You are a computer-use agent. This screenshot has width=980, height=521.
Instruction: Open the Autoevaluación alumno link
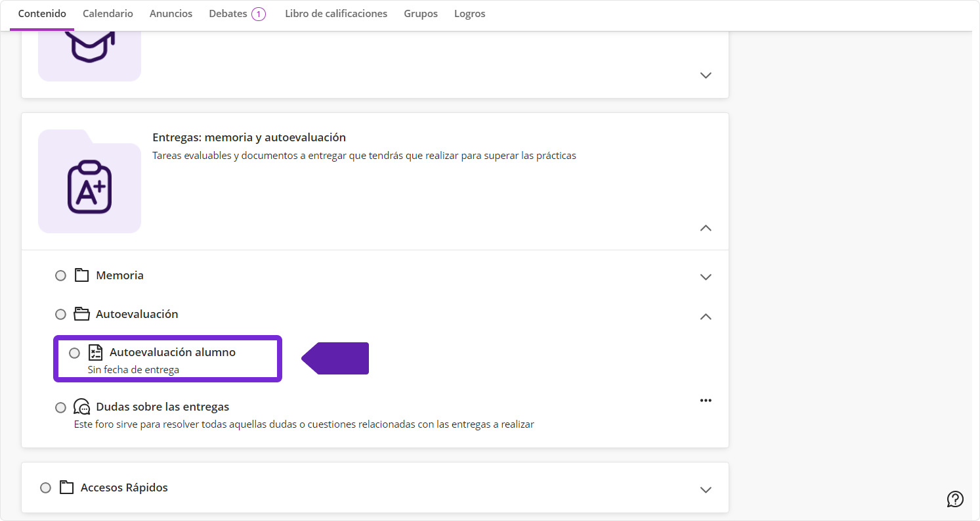click(172, 352)
